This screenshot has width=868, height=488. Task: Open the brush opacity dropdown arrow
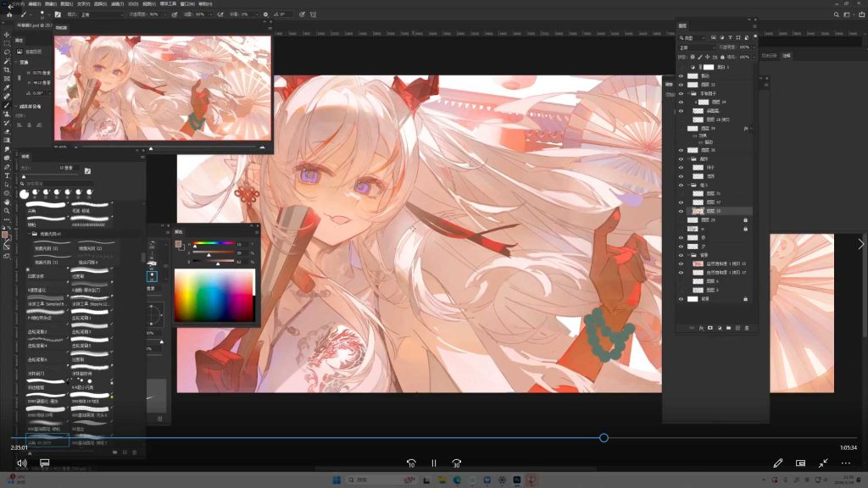tap(165, 14)
